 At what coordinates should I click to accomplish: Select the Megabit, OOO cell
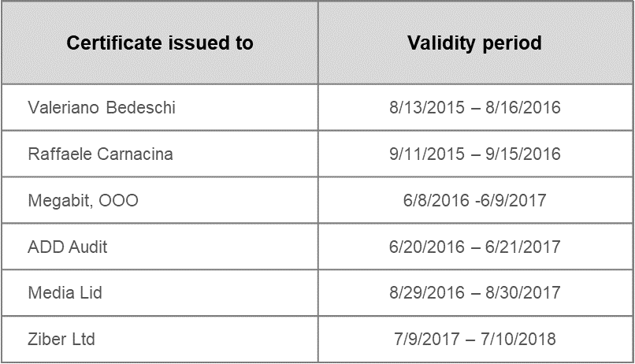[160, 200]
